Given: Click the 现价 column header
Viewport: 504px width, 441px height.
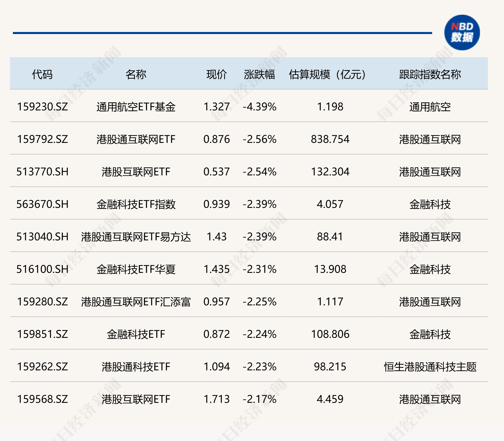Looking at the screenshot, I should click(216, 74).
